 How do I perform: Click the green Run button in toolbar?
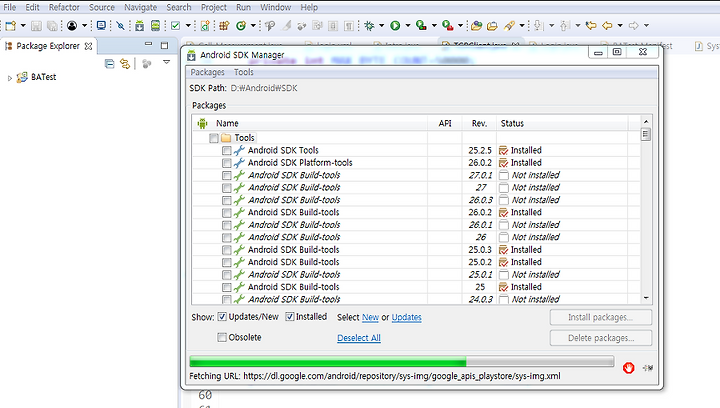click(395, 26)
